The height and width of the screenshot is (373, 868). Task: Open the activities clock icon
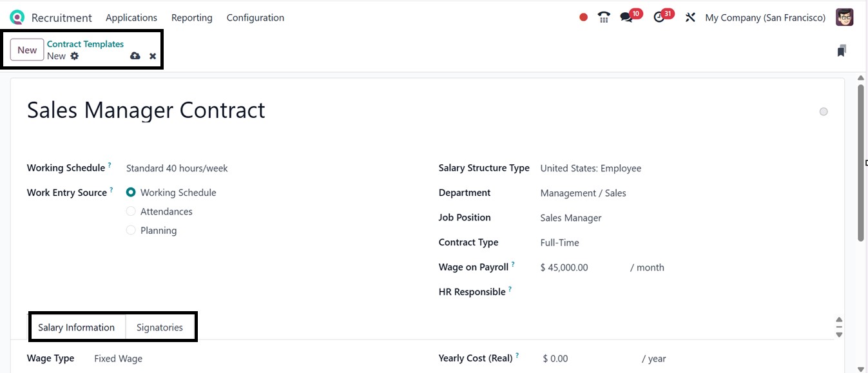click(659, 17)
